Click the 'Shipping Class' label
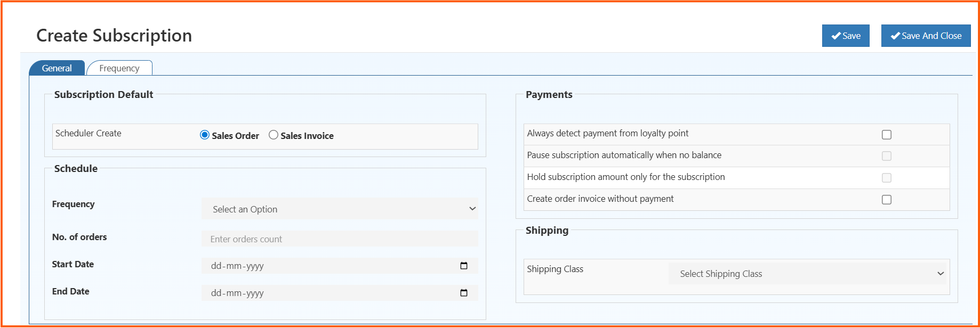 coord(555,269)
